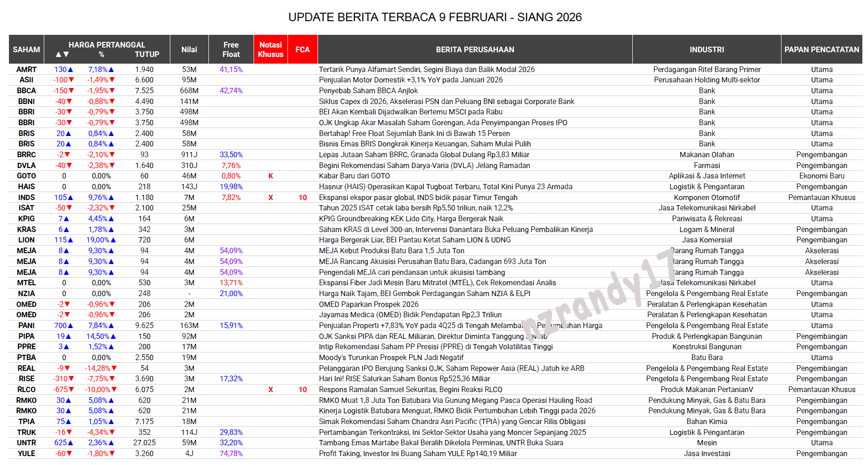Select the YULE ticker cell
This screenshot has width=868, height=465.
[26, 454]
